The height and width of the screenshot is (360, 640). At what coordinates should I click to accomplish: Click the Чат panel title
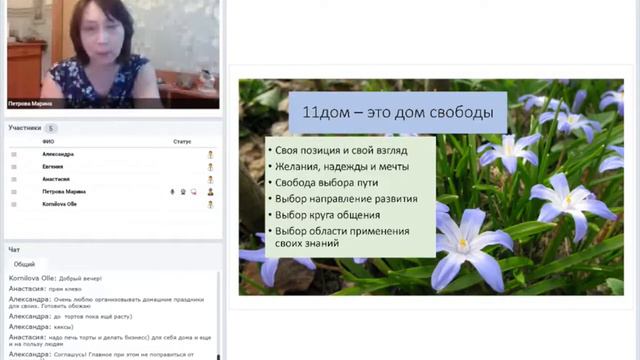pos(14,249)
